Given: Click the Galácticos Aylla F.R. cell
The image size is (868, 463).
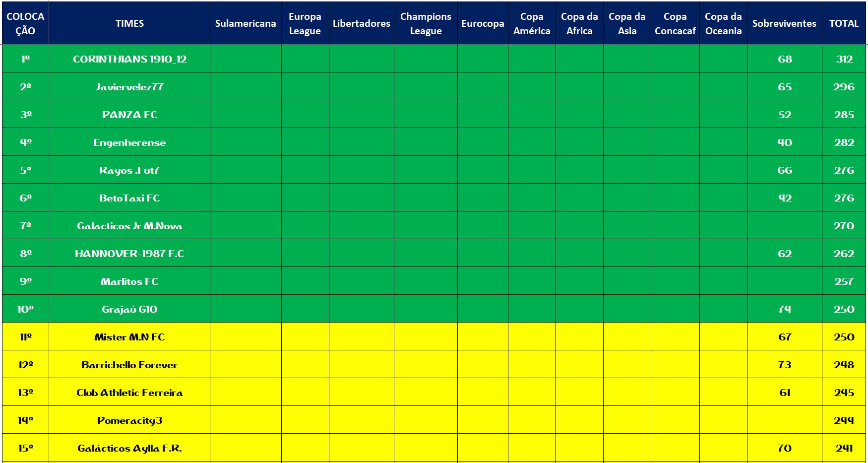Looking at the screenshot, I should 129,448.
